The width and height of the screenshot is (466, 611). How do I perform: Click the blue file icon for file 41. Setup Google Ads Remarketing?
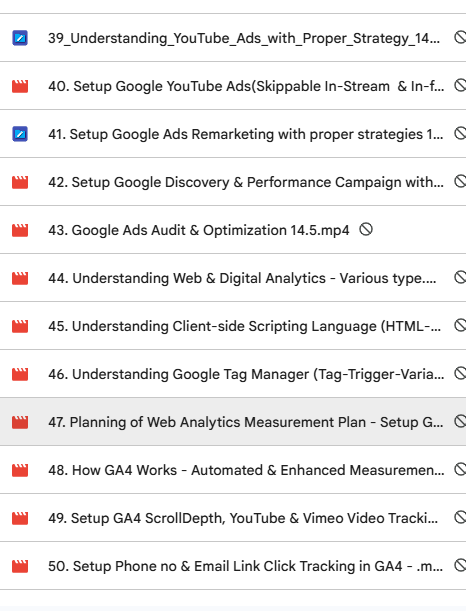point(20,134)
